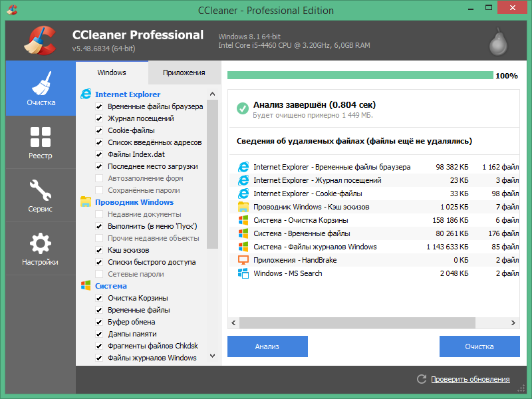The width and height of the screenshot is (532, 399).
Task: Click the pear icon in the header
Action: [497, 43]
